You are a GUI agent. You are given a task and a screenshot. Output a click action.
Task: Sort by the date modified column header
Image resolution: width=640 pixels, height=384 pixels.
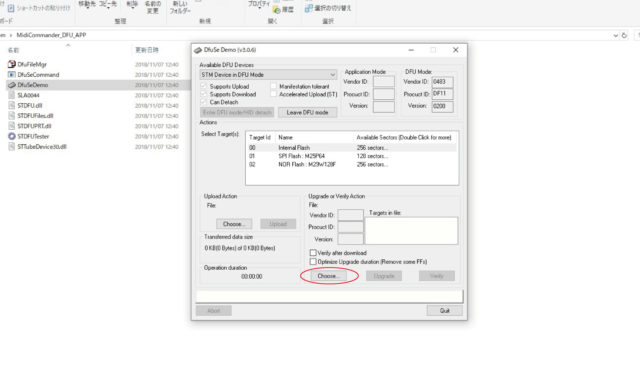point(147,50)
